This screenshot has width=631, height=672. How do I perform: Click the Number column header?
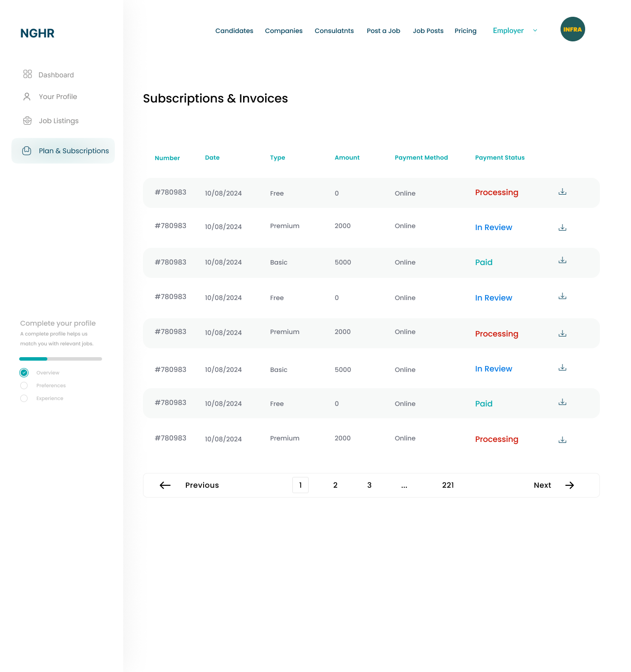pos(167,158)
